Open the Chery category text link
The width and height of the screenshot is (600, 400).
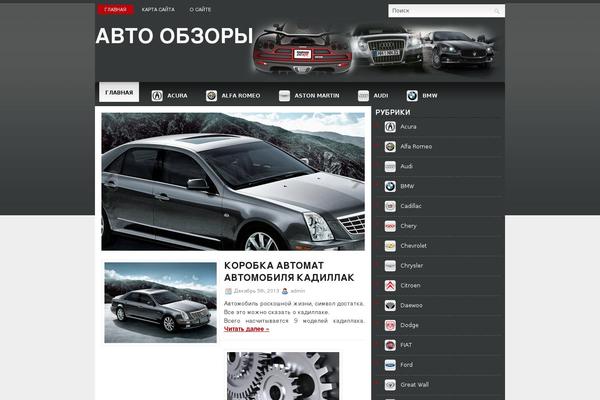[x=408, y=226]
